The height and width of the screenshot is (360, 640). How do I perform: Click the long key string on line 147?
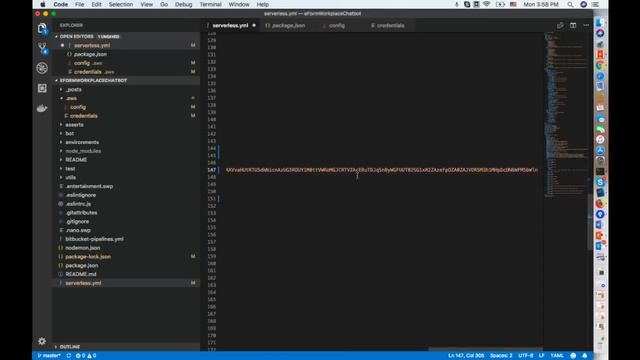(382, 170)
